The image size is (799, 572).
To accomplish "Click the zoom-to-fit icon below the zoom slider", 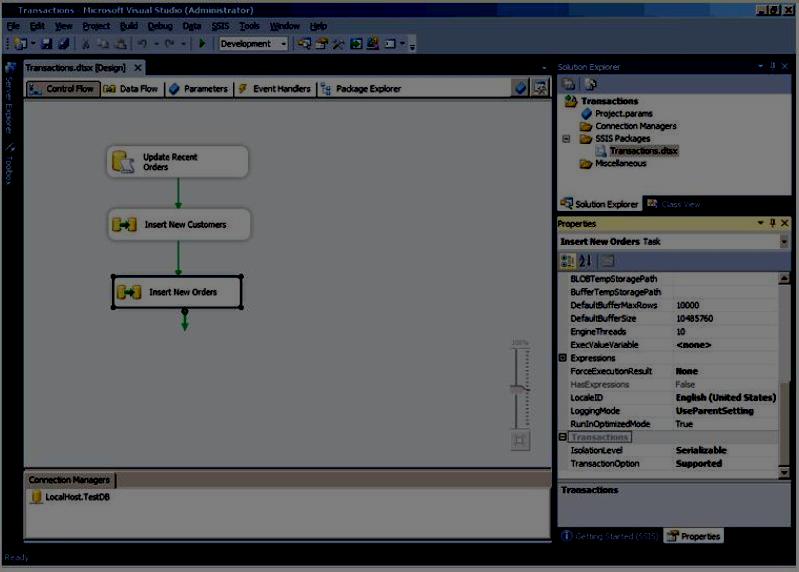I will point(520,441).
